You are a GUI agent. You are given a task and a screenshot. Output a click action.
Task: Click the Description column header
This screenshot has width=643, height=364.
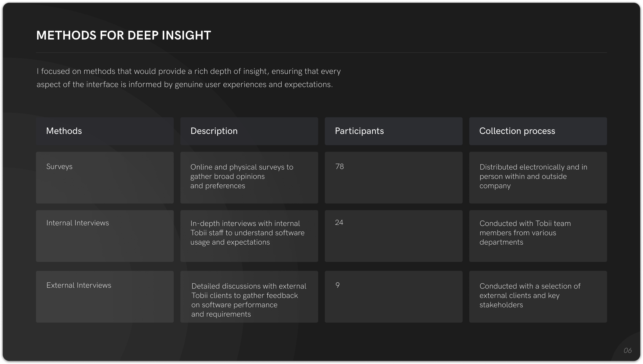tap(214, 131)
